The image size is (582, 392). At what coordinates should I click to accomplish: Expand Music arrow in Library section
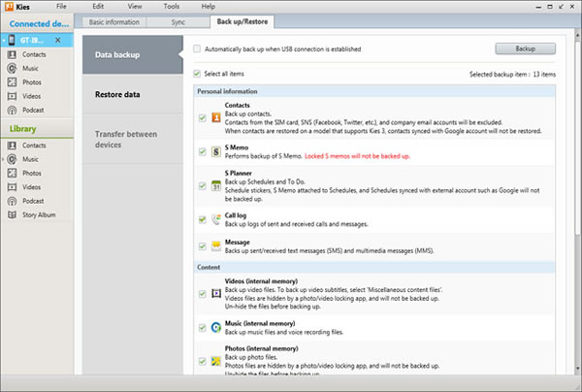tap(5, 159)
